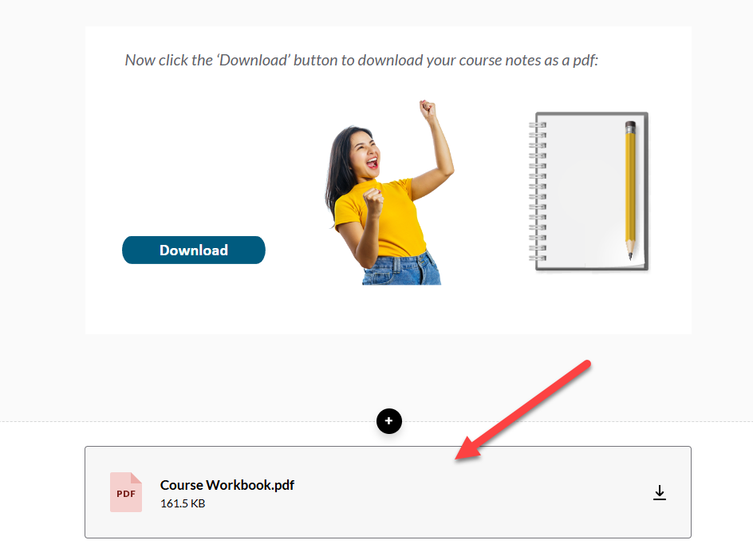Click the spiral binding rings of the notebook
753x560 pixels.
(x=538, y=191)
